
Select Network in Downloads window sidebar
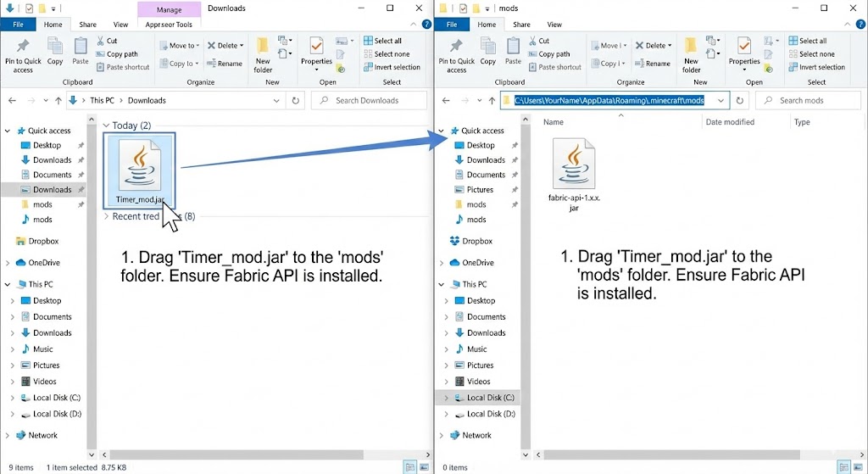[x=36, y=435]
